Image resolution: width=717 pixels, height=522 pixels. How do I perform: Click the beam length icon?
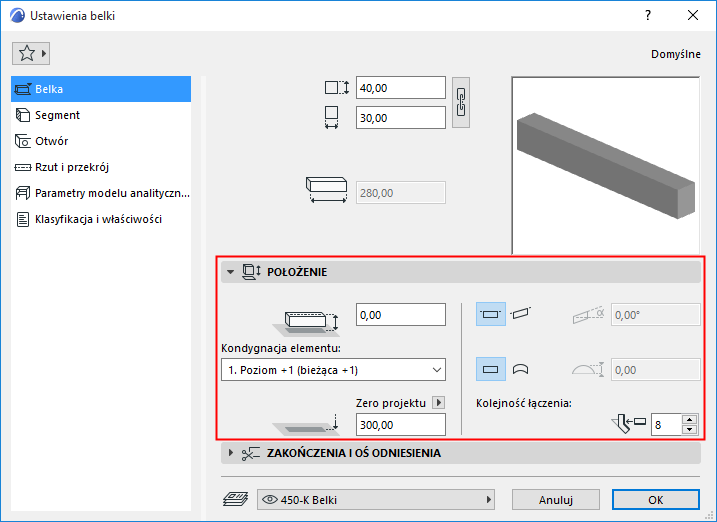tap(326, 190)
